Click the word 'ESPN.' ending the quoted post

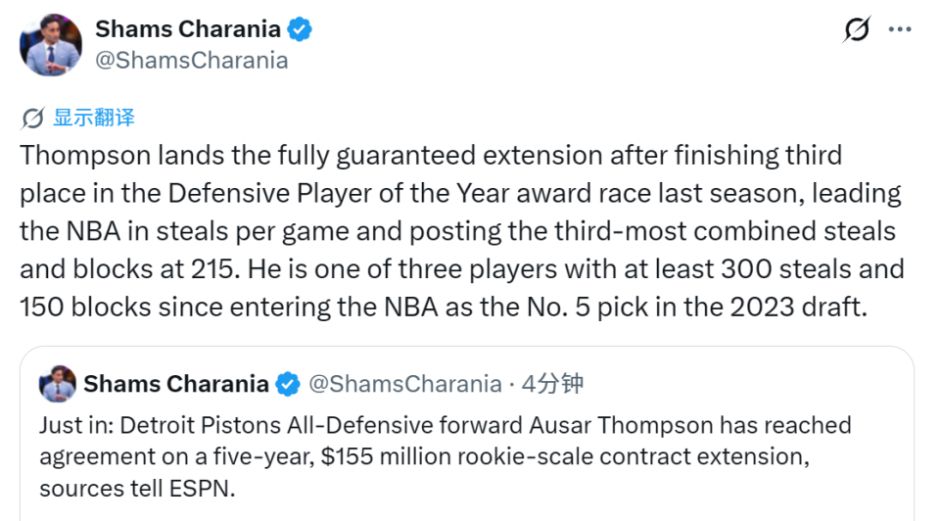click(x=202, y=489)
